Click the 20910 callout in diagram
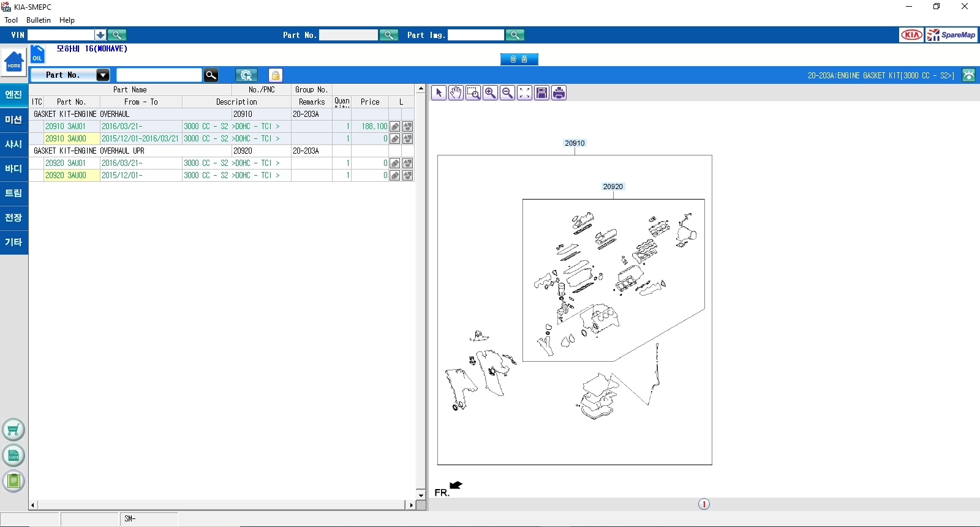Viewport: 980px width, 527px height. click(575, 143)
